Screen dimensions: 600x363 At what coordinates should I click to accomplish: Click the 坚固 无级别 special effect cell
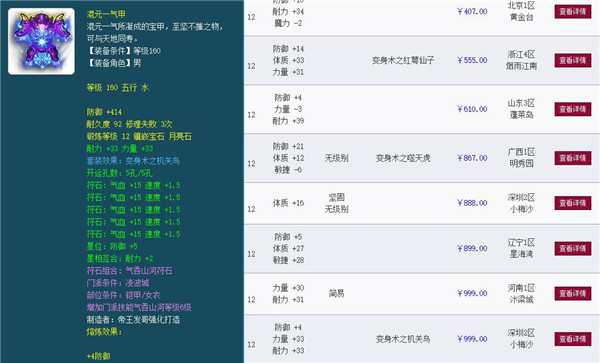(x=336, y=203)
